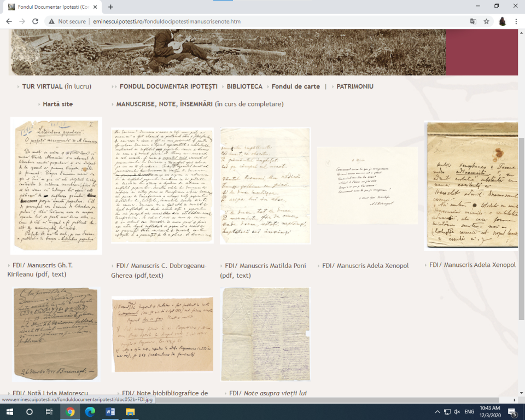Viewport: 525px width, 420px height.
Task: Open the Chrome three-dot menu
Action: (516, 21)
